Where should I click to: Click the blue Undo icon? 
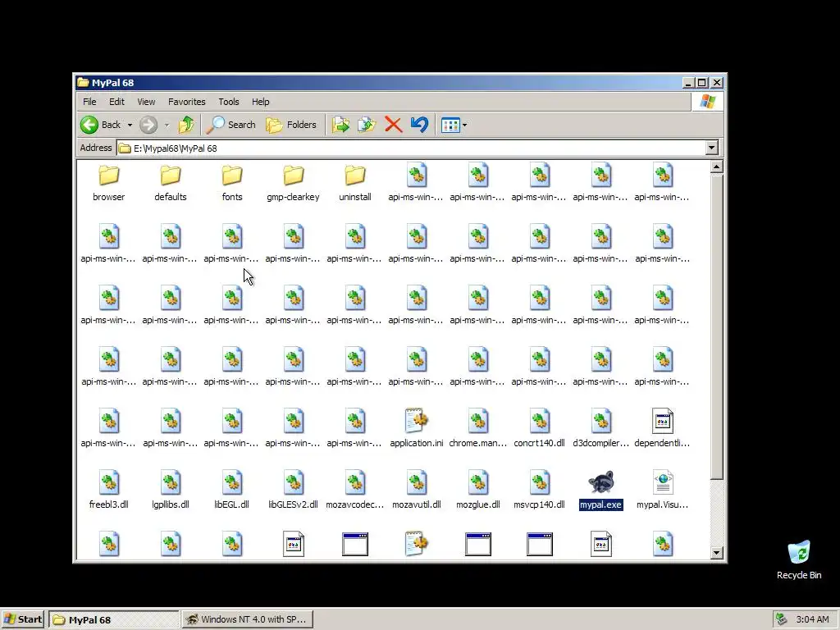(419, 125)
